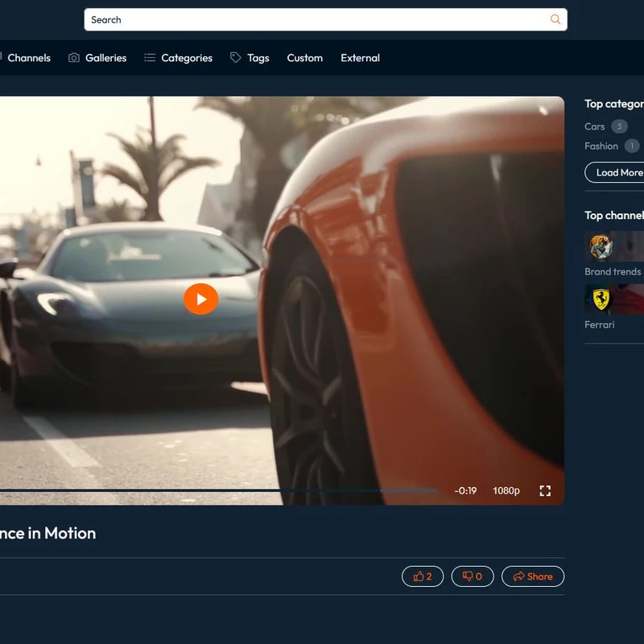Open the Share options
Screen dimensions: 644x644
click(533, 576)
